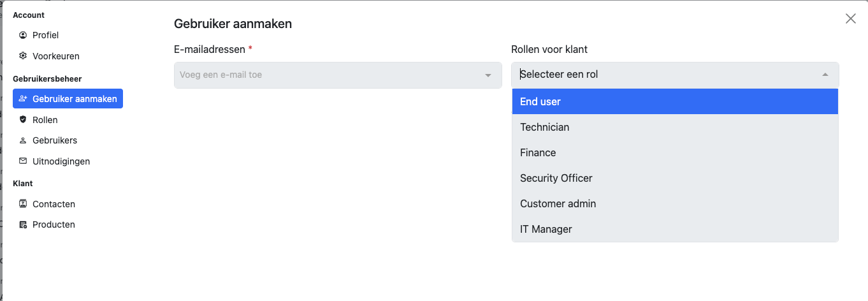This screenshot has width=868, height=301.
Task: Click the Uitnodigingen envelope icon
Action: coord(23,161)
